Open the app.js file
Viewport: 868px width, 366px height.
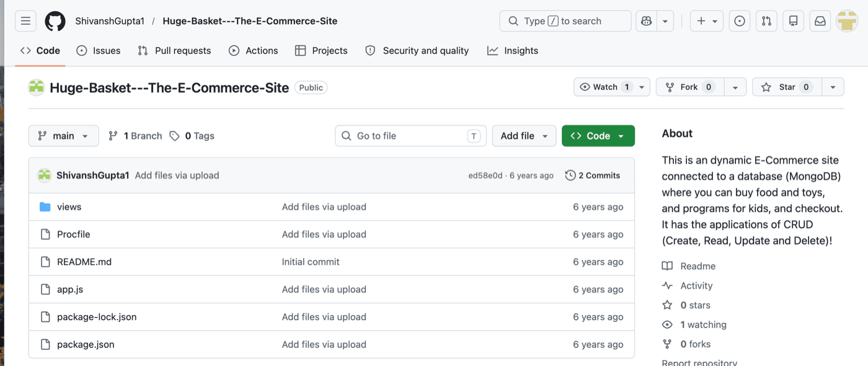click(x=70, y=290)
